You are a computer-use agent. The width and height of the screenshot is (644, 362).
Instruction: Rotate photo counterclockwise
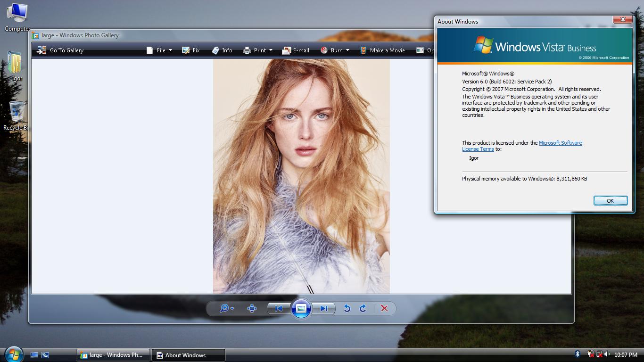click(x=347, y=308)
